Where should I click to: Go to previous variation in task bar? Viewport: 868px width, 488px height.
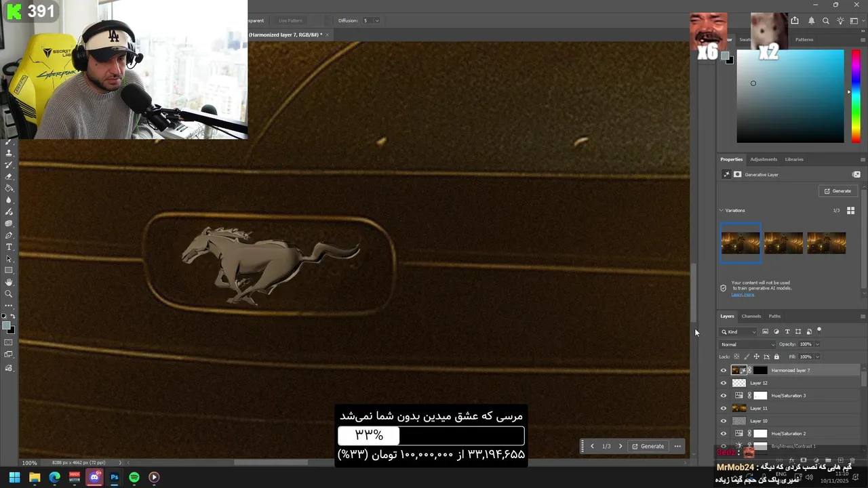tap(592, 446)
